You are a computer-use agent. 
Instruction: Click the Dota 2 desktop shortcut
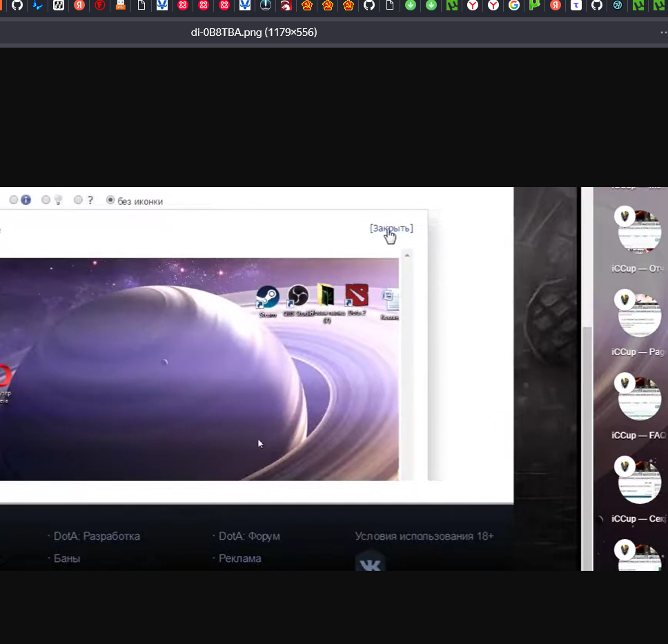[357, 300]
